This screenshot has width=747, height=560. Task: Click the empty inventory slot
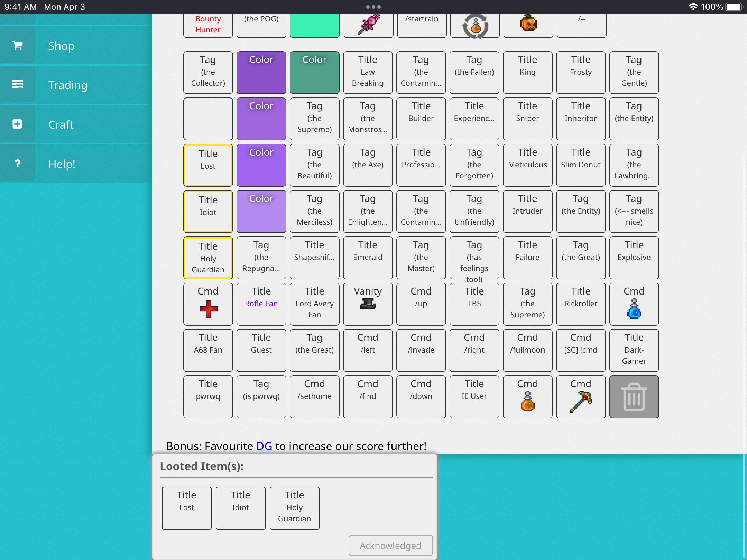[x=208, y=119]
